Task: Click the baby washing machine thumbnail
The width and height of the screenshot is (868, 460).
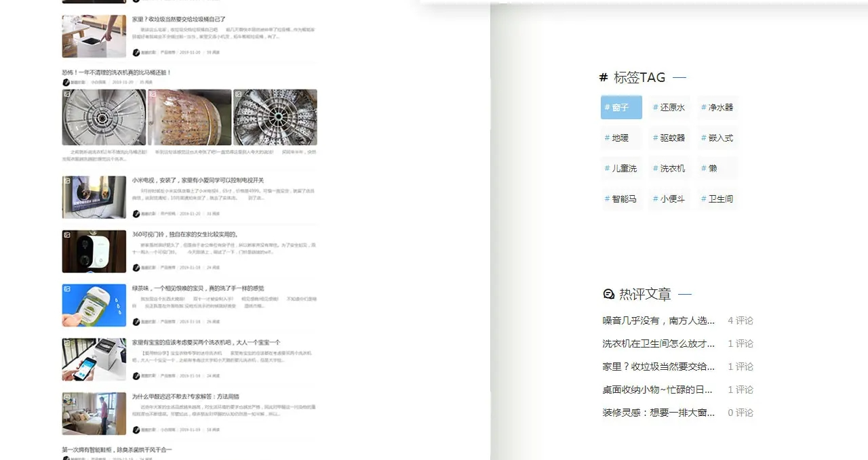Action: (x=94, y=360)
